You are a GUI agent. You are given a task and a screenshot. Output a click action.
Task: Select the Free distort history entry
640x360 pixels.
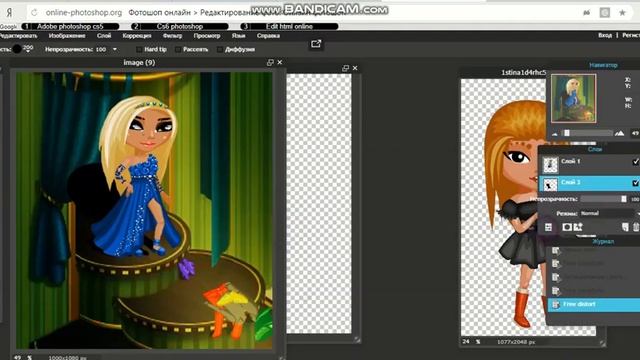594,304
